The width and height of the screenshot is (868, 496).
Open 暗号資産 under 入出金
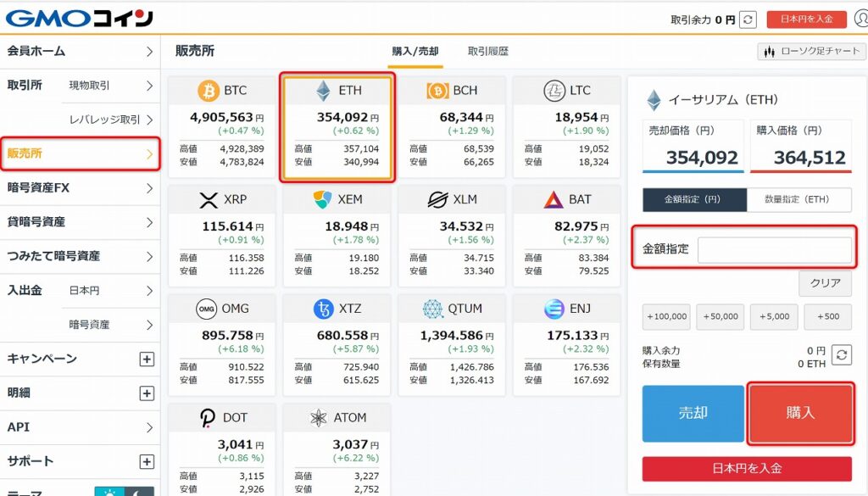(109, 325)
